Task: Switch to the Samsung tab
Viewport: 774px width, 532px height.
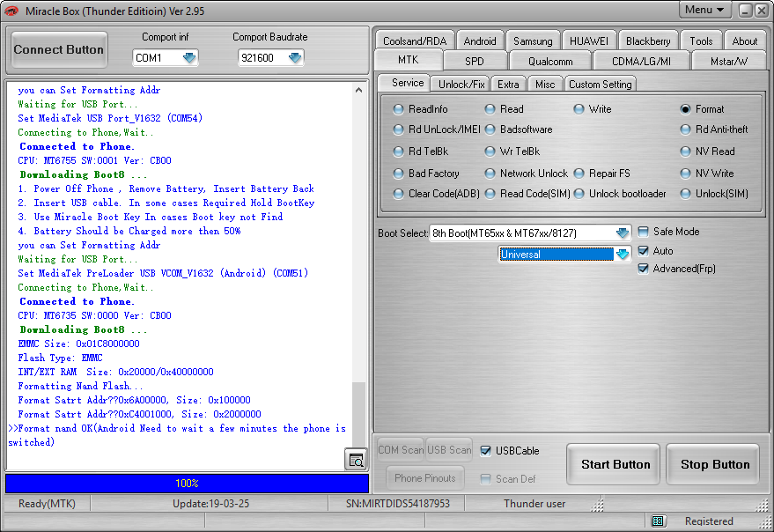Action: pos(533,41)
